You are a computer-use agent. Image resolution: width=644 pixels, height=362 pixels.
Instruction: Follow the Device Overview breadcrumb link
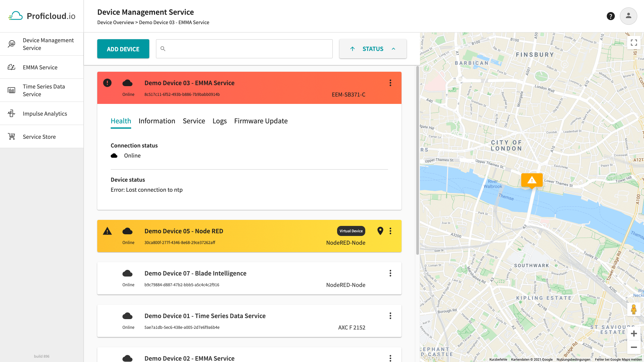click(116, 22)
